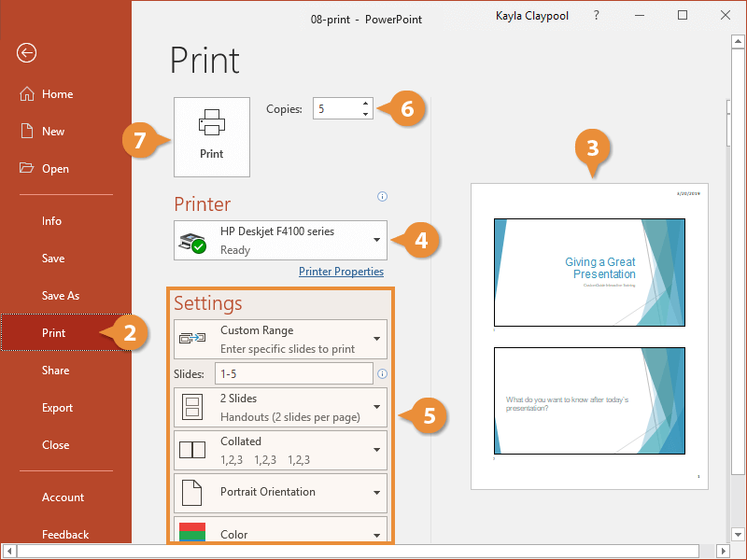The height and width of the screenshot is (560, 747).
Task: Click the Help question mark icon
Action: tap(596, 15)
